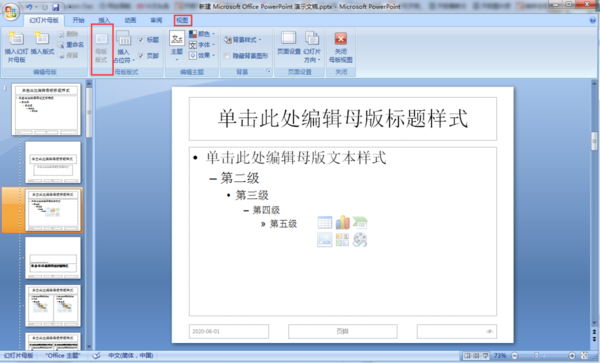This screenshot has height=363, width=600.
Task: Select the first slide master thumbnail
Action: (46, 109)
